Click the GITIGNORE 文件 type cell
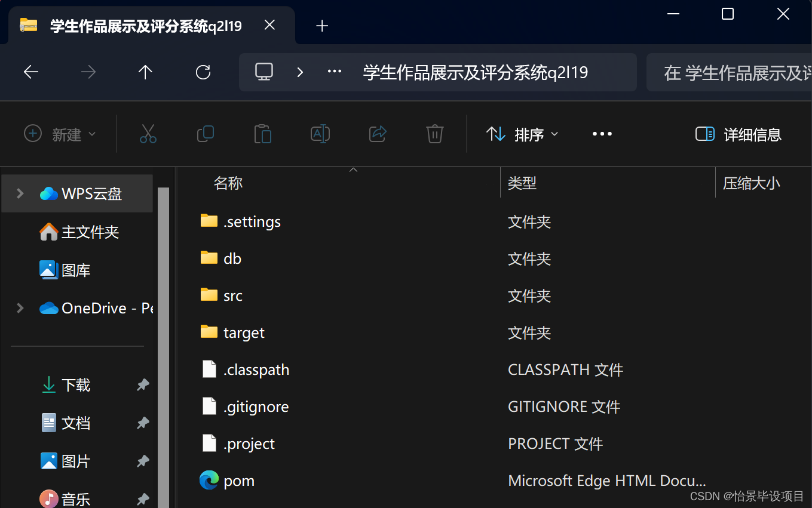 pyautogui.click(x=564, y=407)
